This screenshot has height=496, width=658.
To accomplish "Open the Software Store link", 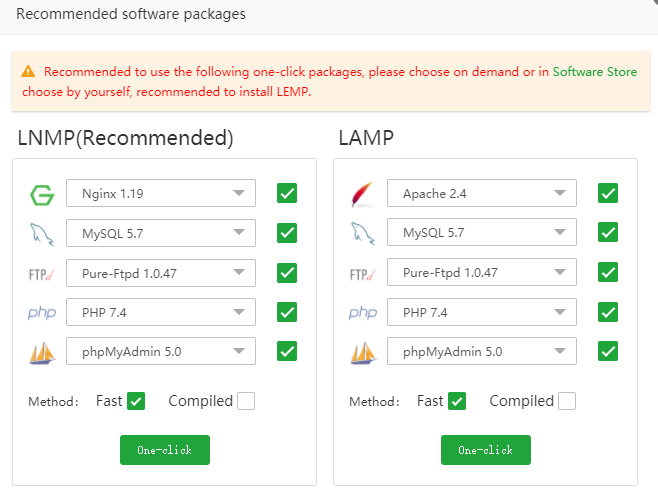I will click(594, 72).
